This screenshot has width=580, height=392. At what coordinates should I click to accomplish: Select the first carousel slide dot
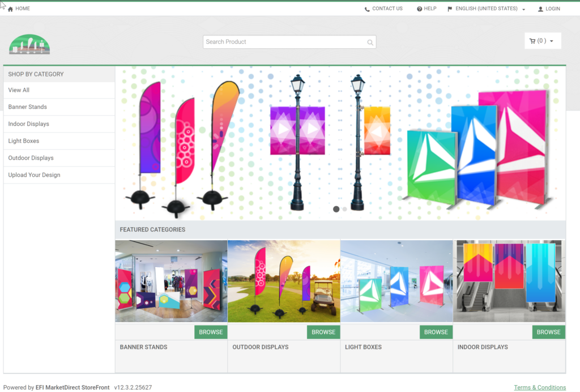(x=336, y=209)
